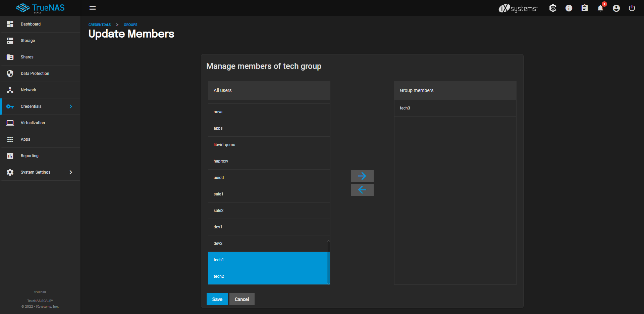Open the power menu icon
Screen dimensions: 644x314
[632, 8]
